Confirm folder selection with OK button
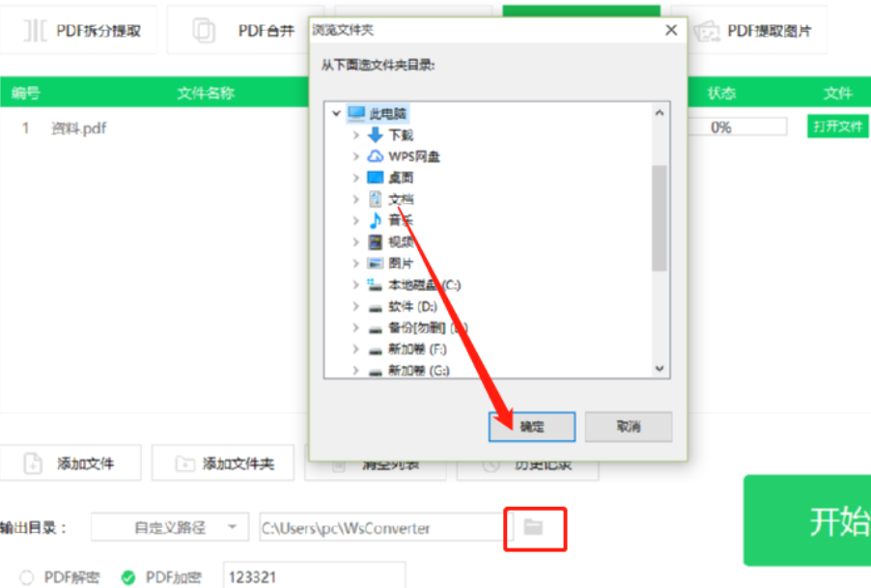The width and height of the screenshot is (871, 588). click(x=532, y=427)
